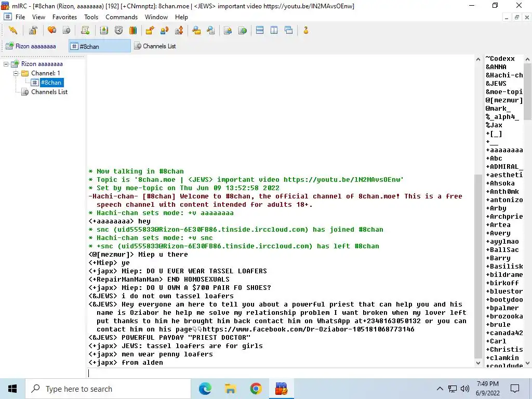
Task: Show hidden system tray icons chevron
Action: (x=440, y=389)
